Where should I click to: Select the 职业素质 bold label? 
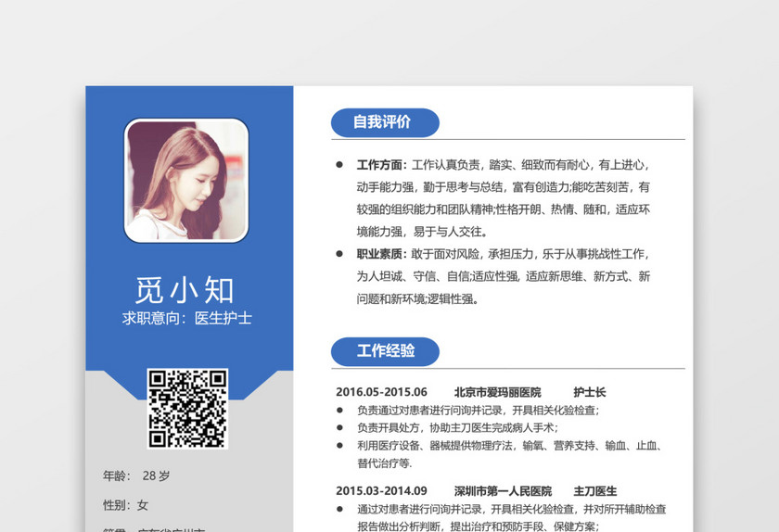tap(381, 254)
